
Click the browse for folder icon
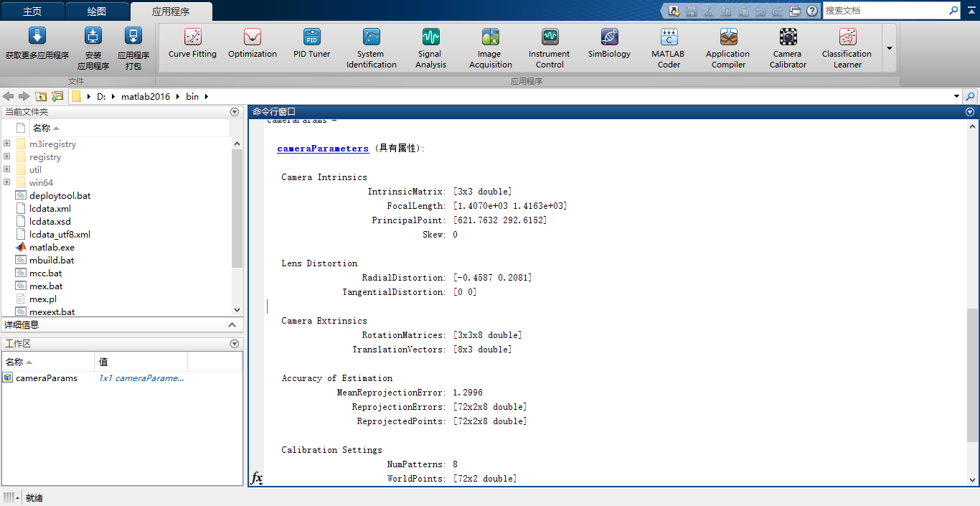(x=57, y=96)
